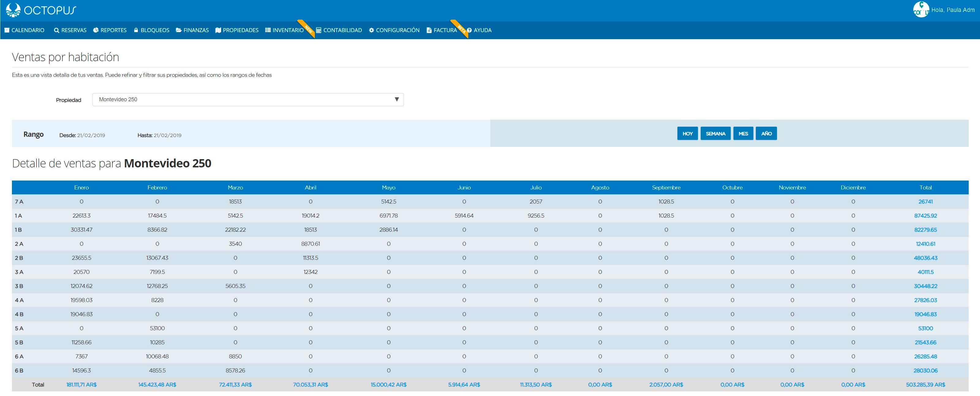Click the Reportes pie chart icon
This screenshot has width=980, height=396.
coord(96,30)
